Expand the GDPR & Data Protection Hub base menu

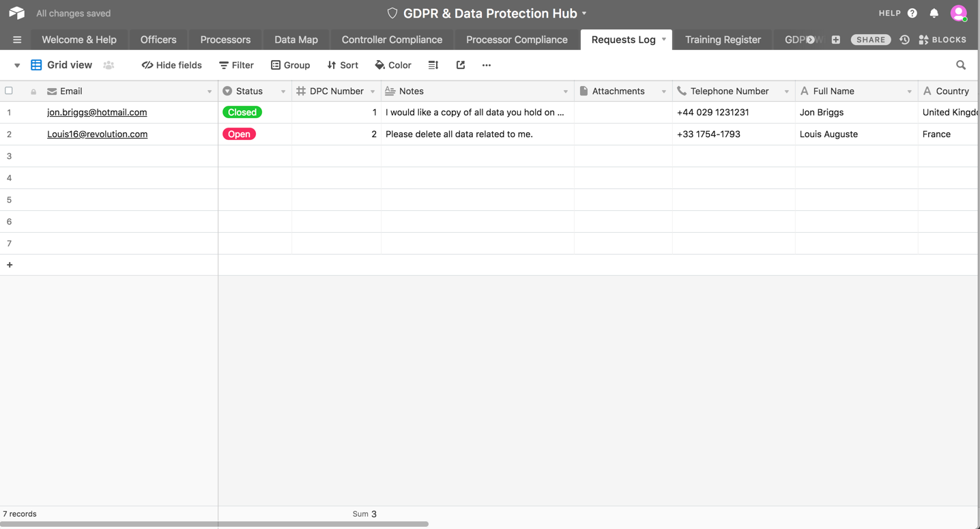coord(583,13)
